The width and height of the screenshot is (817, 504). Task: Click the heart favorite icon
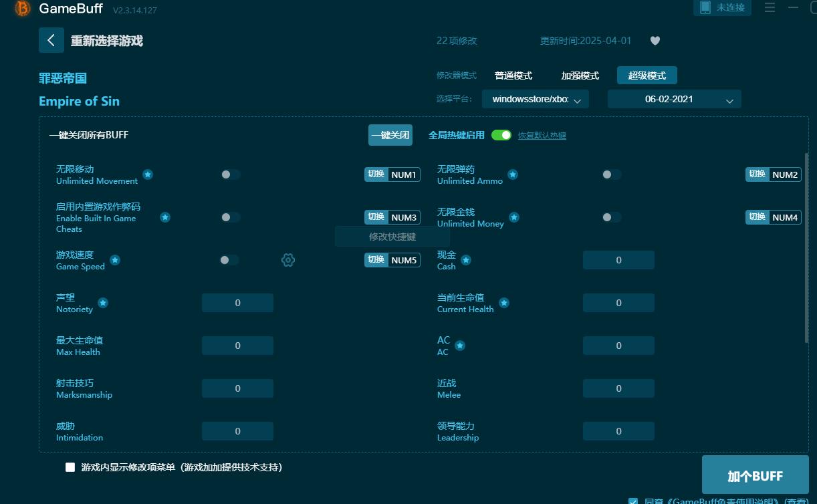click(655, 41)
